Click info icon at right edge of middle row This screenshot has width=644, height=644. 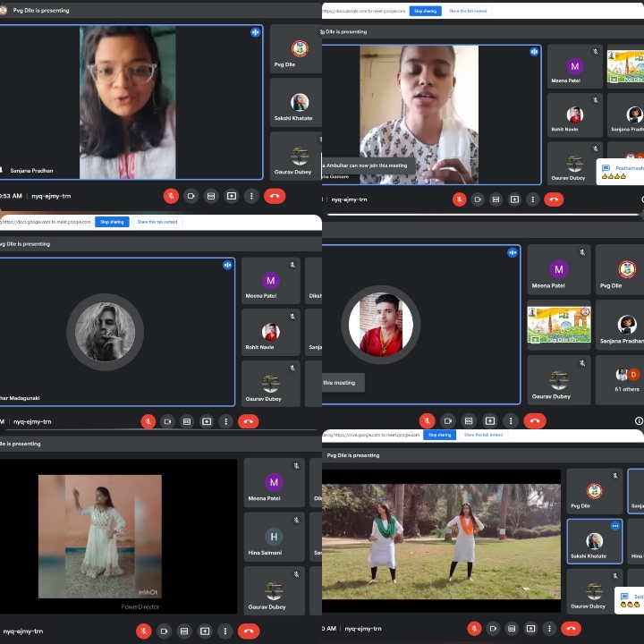pos(639,420)
